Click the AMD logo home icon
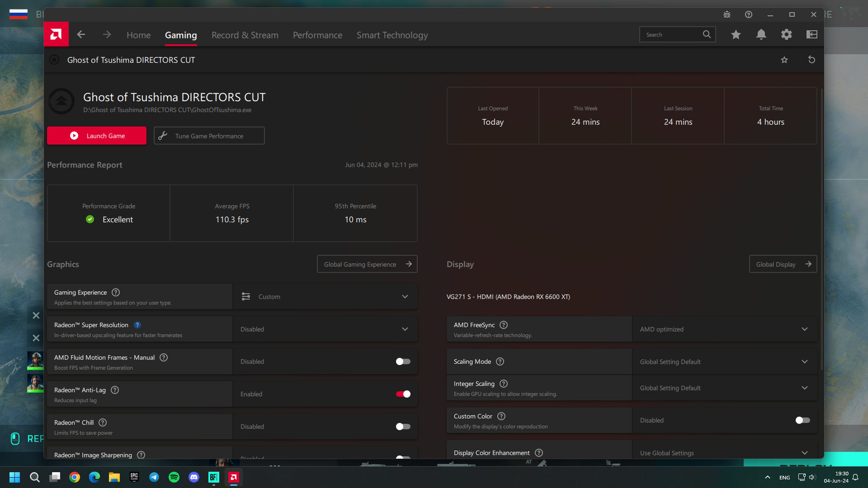 point(56,34)
